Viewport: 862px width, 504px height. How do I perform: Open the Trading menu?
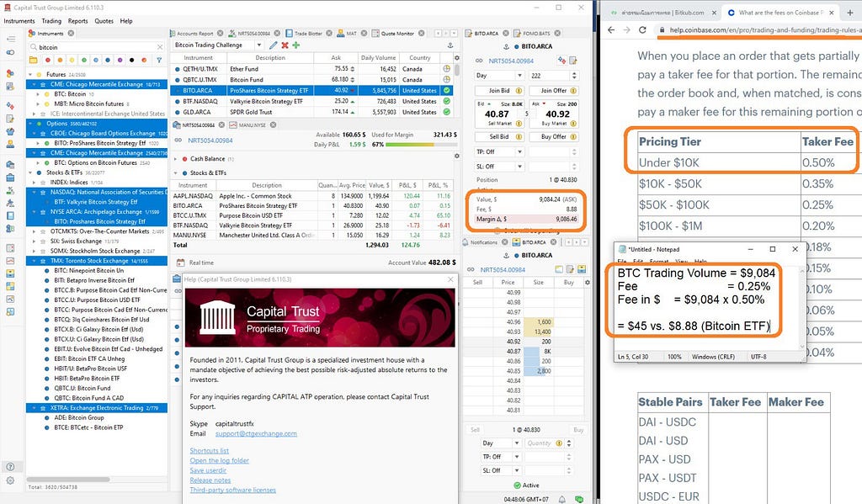pos(51,21)
